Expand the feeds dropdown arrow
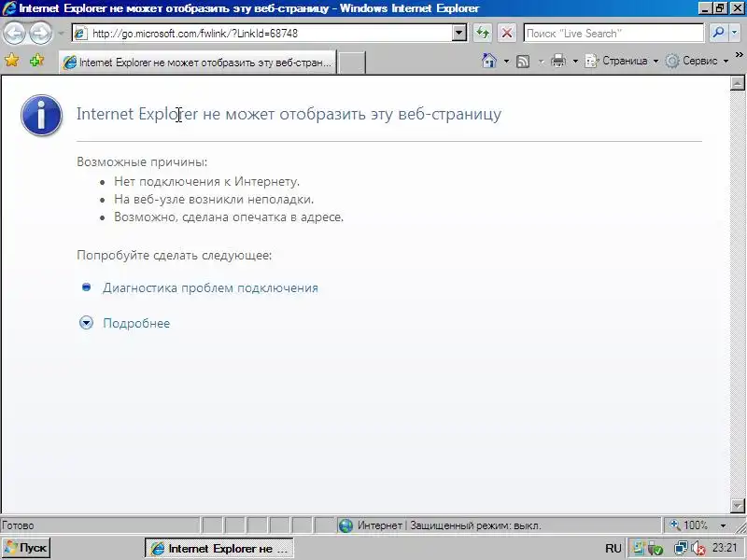747x560 pixels. pyautogui.click(x=542, y=62)
